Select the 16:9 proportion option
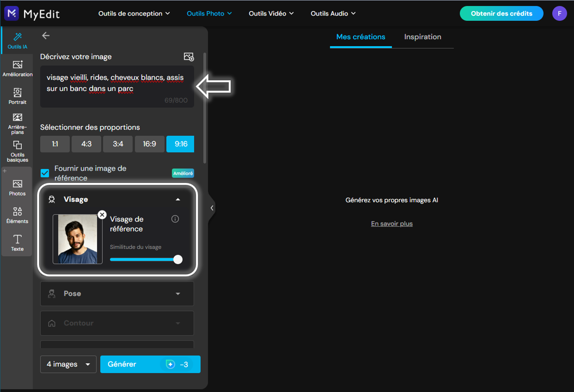The image size is (574, 392). coord(150,144)
